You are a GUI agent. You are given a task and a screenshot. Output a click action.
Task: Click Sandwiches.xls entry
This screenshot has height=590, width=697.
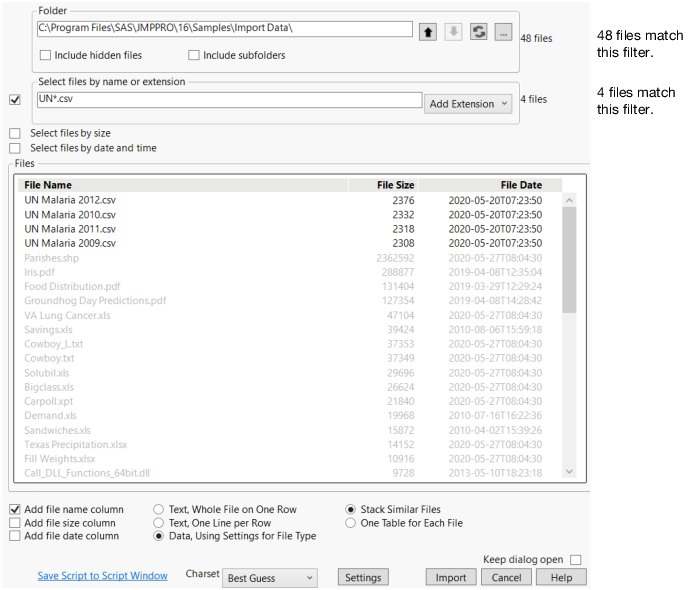tap(57, 430)
